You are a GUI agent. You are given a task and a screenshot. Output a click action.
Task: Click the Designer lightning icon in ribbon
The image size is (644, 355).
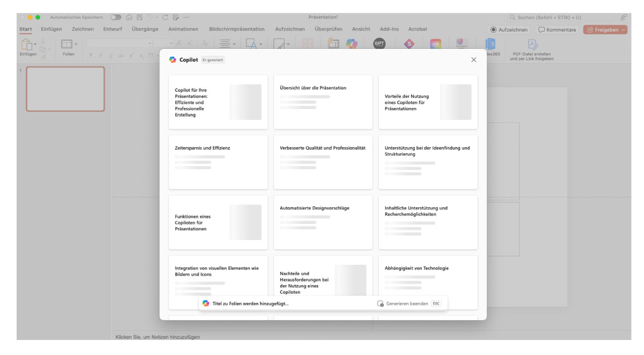334,44
